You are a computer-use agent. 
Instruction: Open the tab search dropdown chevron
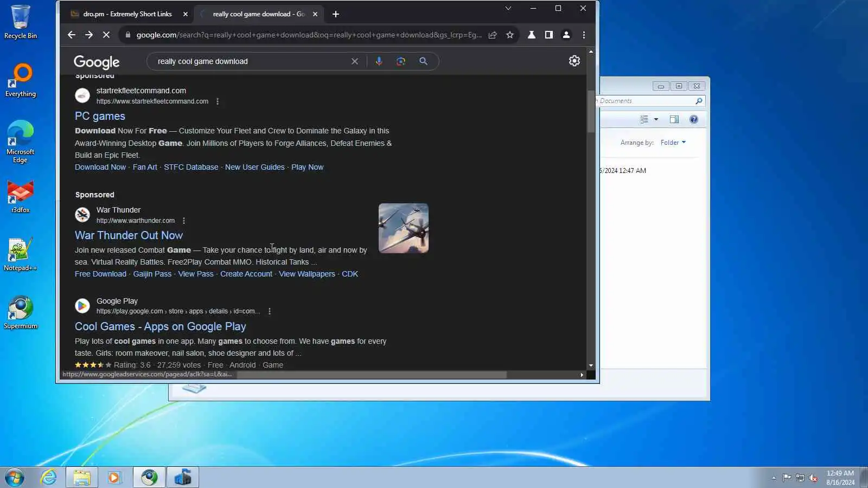tap(508, 8)
